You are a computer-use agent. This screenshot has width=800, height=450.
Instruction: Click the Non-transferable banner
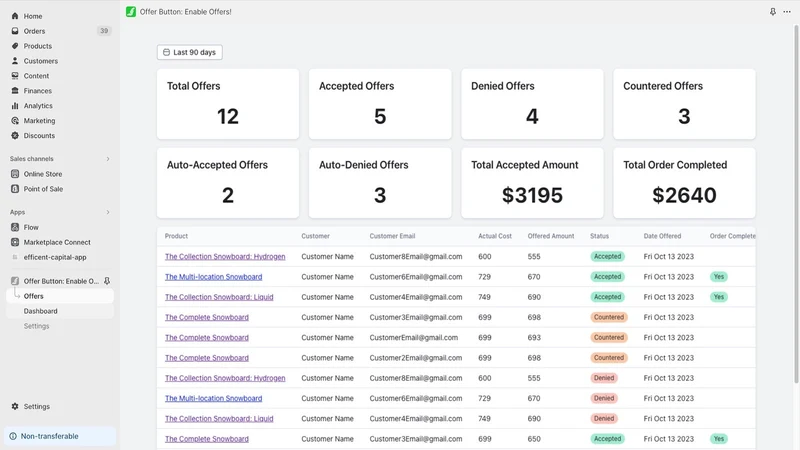pos(60,436)
